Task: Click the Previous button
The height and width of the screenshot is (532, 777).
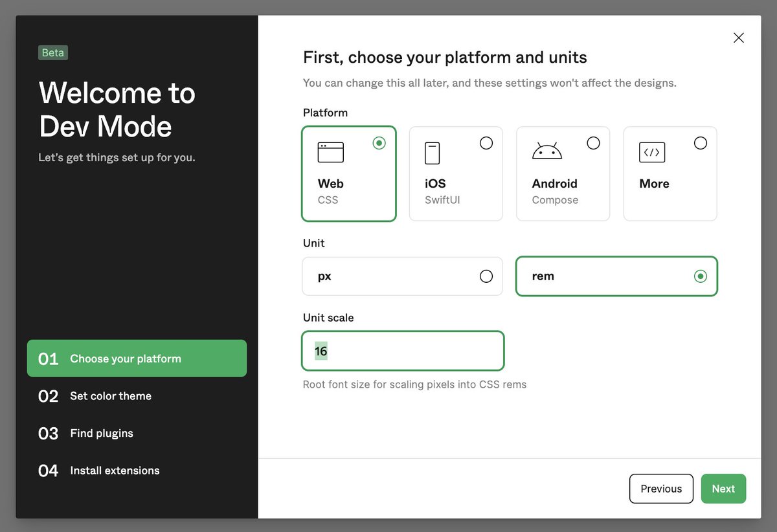Action: coord(661,489)
